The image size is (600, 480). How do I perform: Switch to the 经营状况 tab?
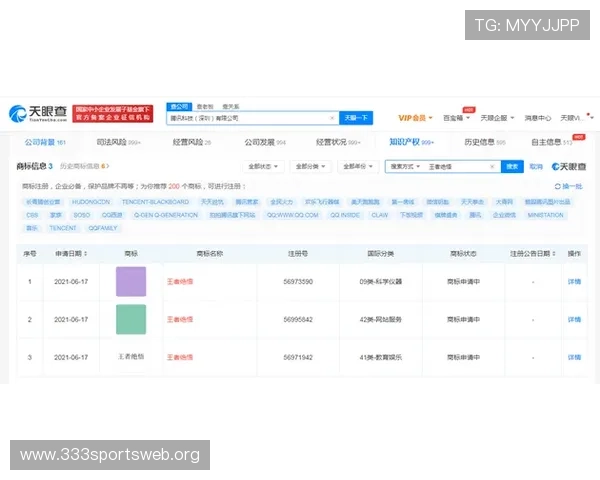pyautogui.click(x=338, y=142)
